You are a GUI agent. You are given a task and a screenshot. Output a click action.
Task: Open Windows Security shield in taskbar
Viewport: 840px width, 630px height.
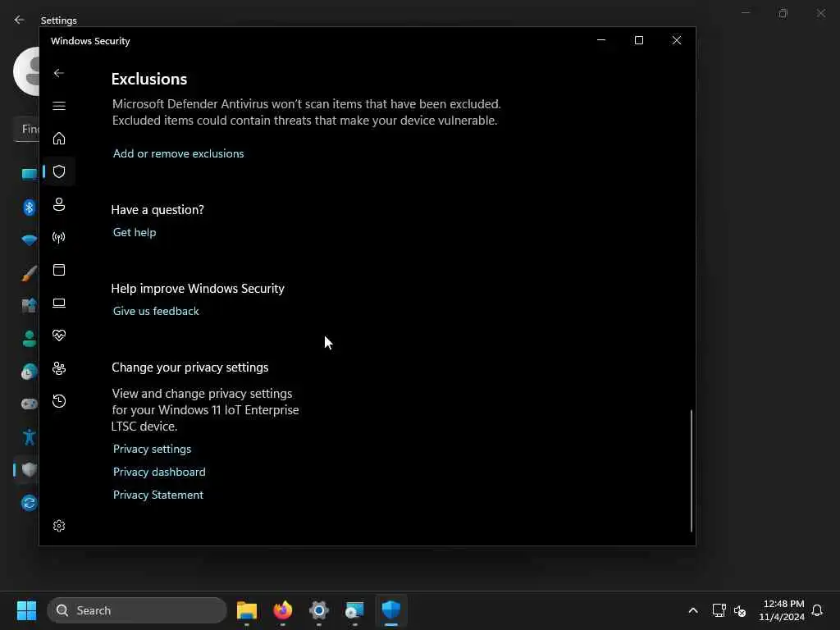coord(391,610)
